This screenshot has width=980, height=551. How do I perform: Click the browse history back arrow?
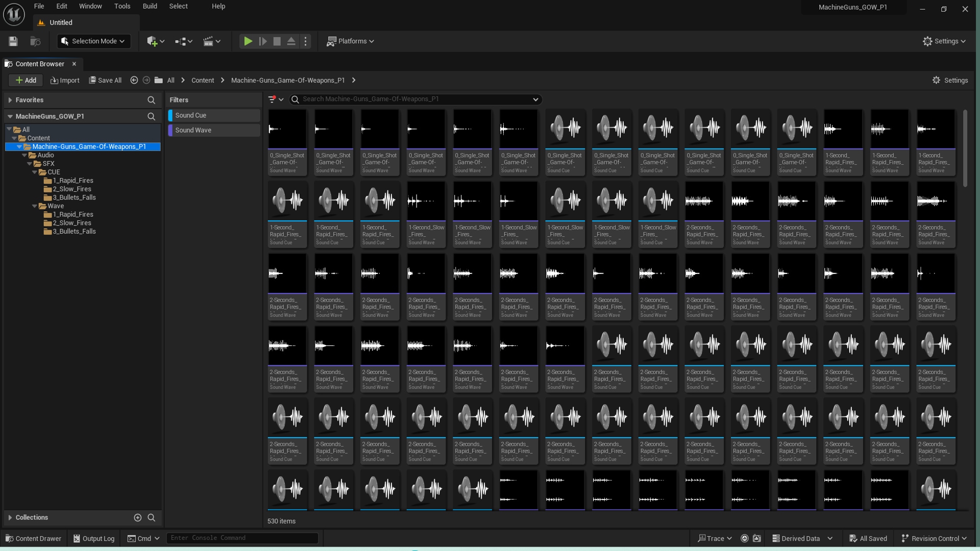click(x=134, y=80)
